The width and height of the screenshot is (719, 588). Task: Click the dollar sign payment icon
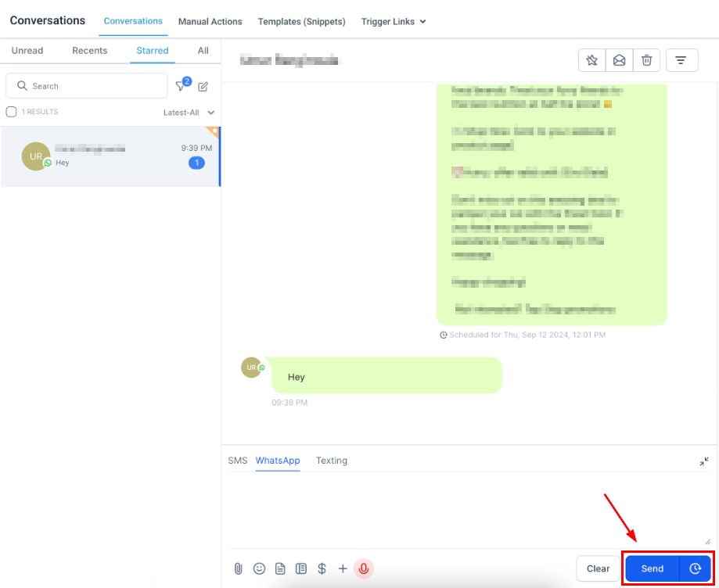(322, 569)
